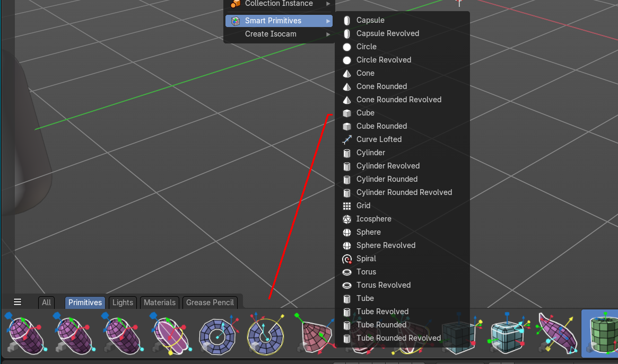
Task: Click the Circle icon in the submenu
Action: coord(347,47)
